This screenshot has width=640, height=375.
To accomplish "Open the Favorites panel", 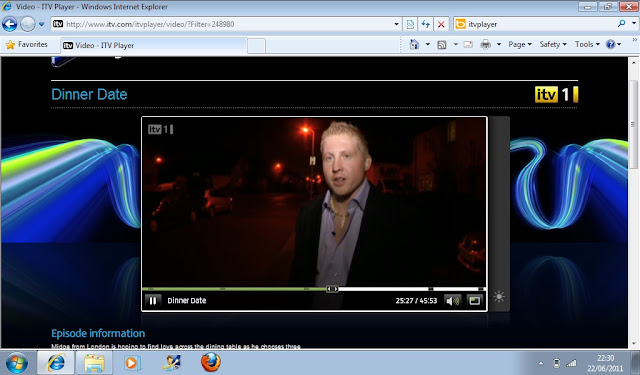I will pos(27,44).
